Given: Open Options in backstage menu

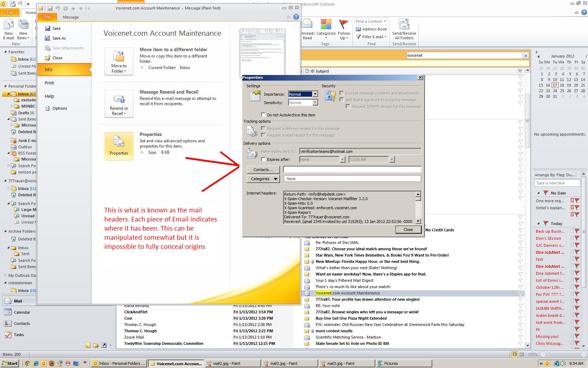Looking at the screenshot, I should 56,108.
